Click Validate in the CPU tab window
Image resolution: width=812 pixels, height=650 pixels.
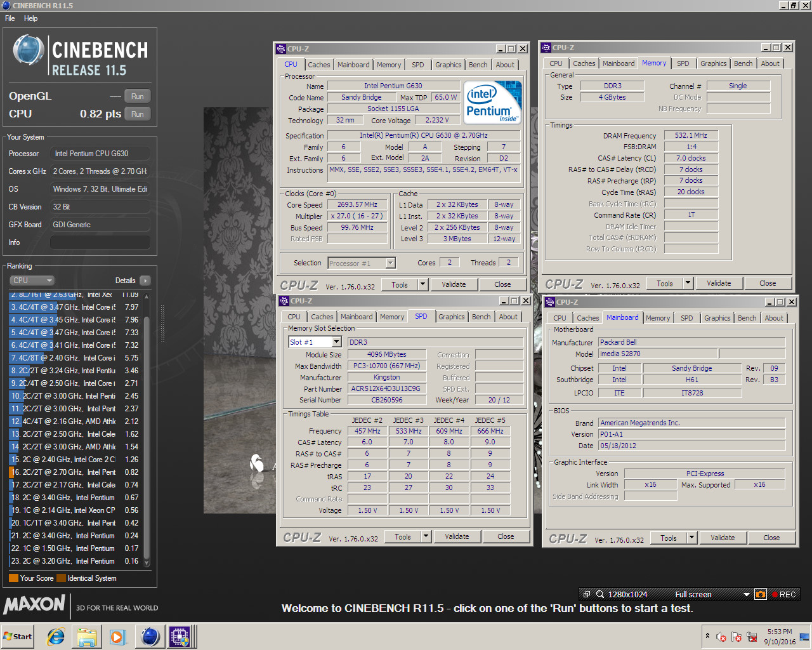(x=454, y=284)
